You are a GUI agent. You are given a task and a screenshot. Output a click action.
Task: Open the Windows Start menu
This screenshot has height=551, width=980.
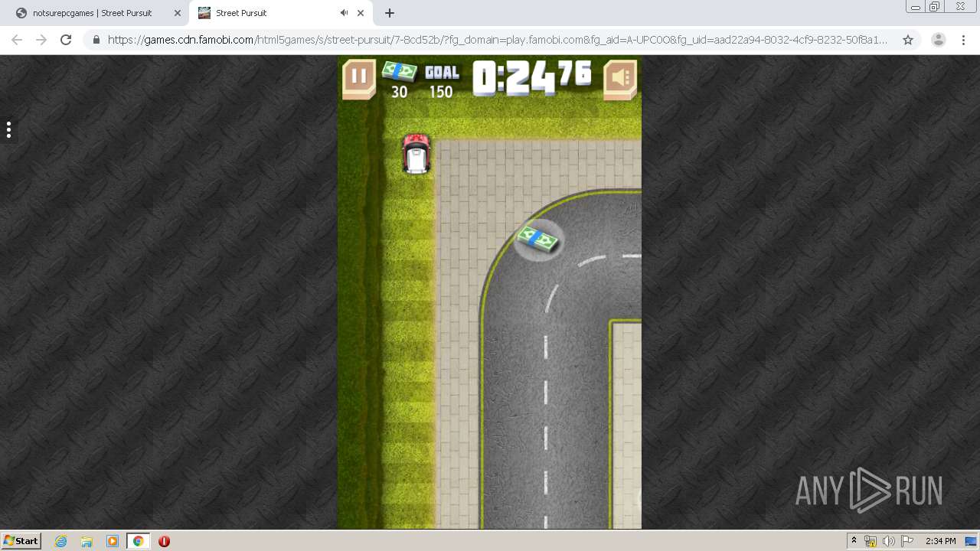point(21,541)
